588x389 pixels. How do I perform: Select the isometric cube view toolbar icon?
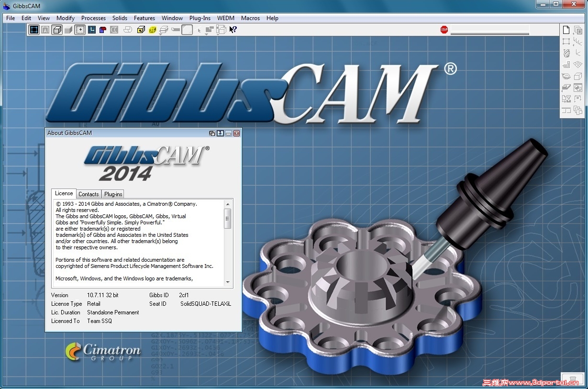[x=57, y=29]
